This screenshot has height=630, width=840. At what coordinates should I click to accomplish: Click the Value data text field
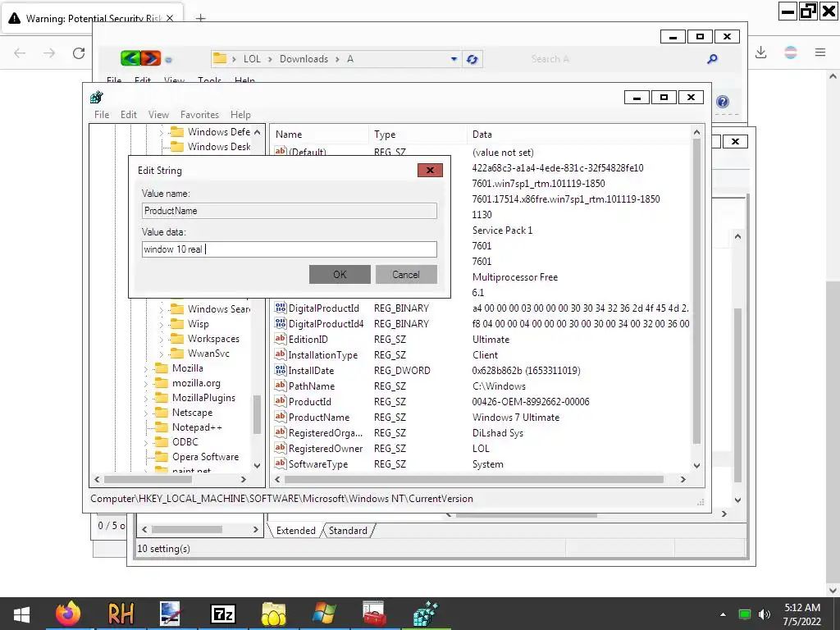[290, 249]
